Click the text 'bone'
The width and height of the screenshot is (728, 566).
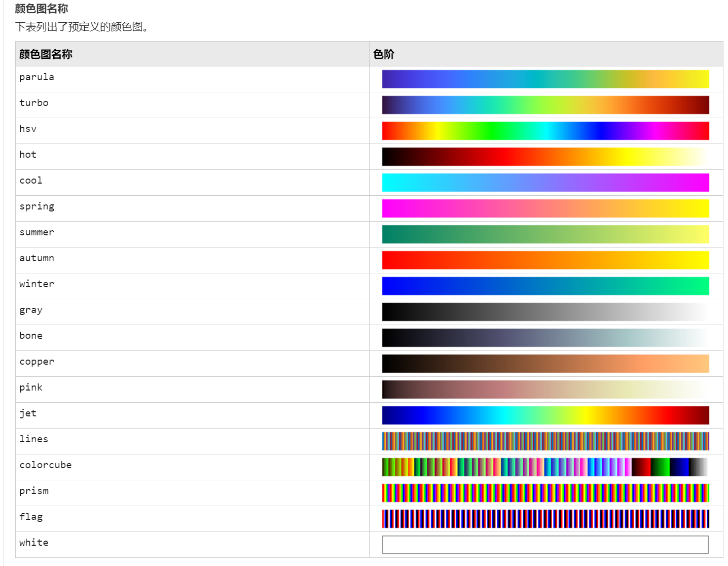31,336
